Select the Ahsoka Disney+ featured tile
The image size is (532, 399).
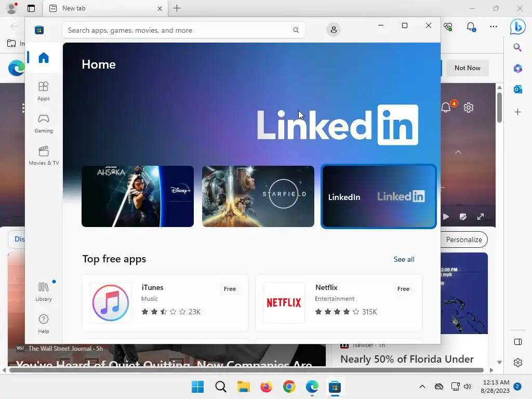(137, 196)
